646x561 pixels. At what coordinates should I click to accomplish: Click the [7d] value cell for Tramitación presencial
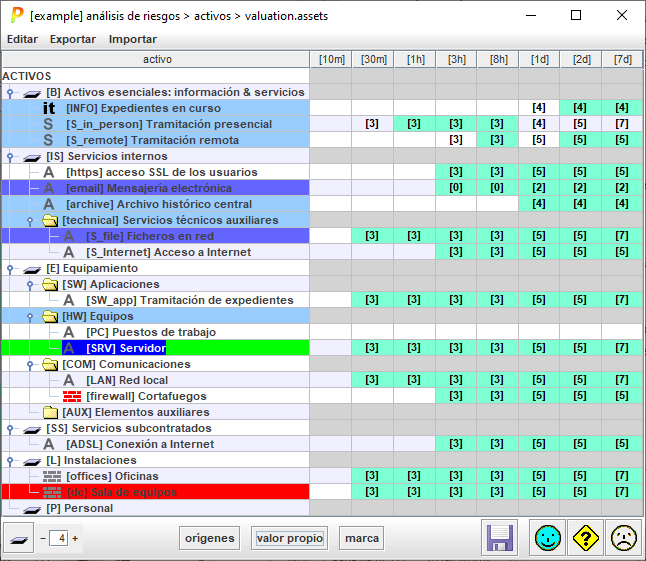(621, 124)
